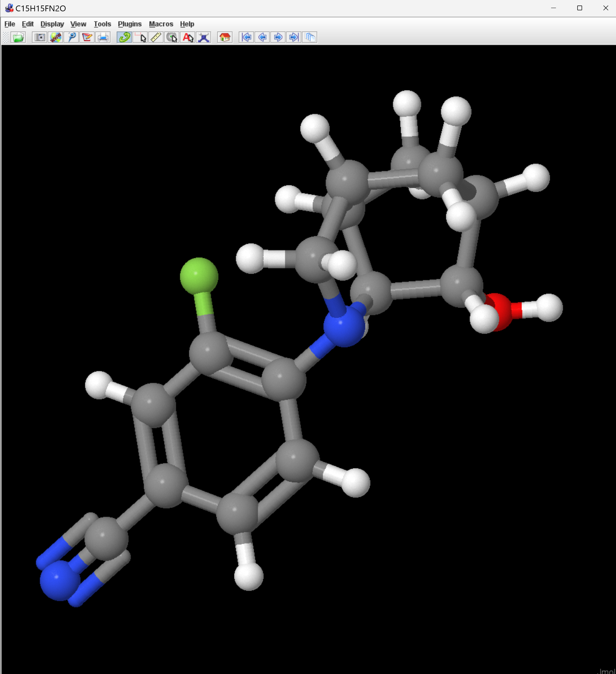Enable the select atoms rectangle tool
The height and width of the screenshot is (674, 616).
(x=140, y=37)
